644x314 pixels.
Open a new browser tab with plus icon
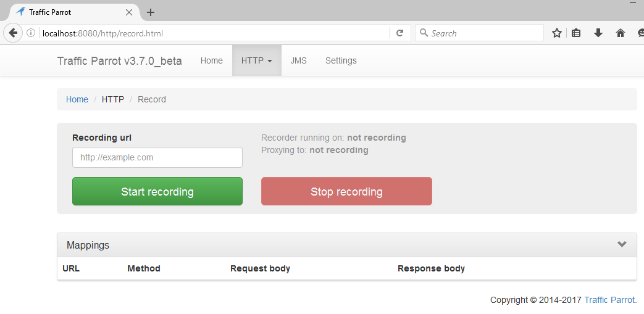(x=151, y=12)
